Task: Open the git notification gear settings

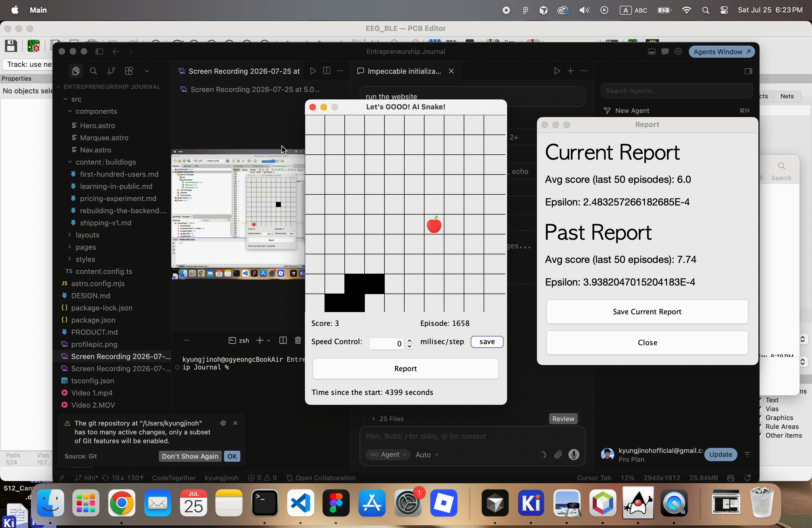Action: click(x=223, y=423)
